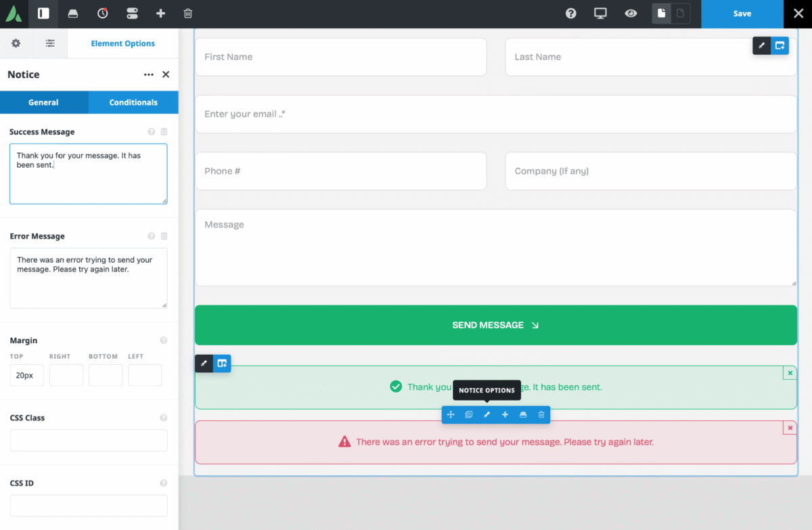Image resolution: width=812 pixels, height=530 pixels.
Task: Close the builder with the top-right X
Action: pyautogui.click(x=798, y=14)
